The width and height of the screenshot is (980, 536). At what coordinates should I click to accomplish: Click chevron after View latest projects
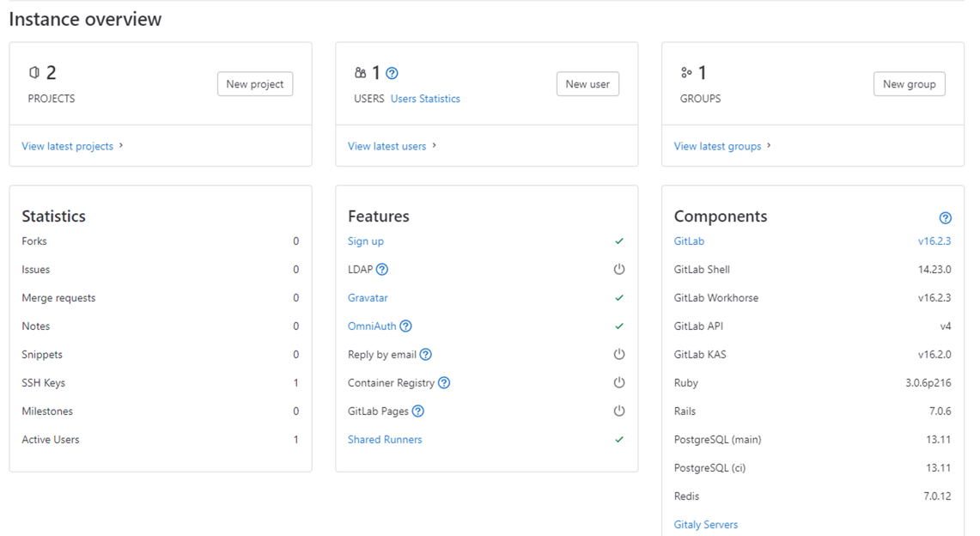[121, 145]
